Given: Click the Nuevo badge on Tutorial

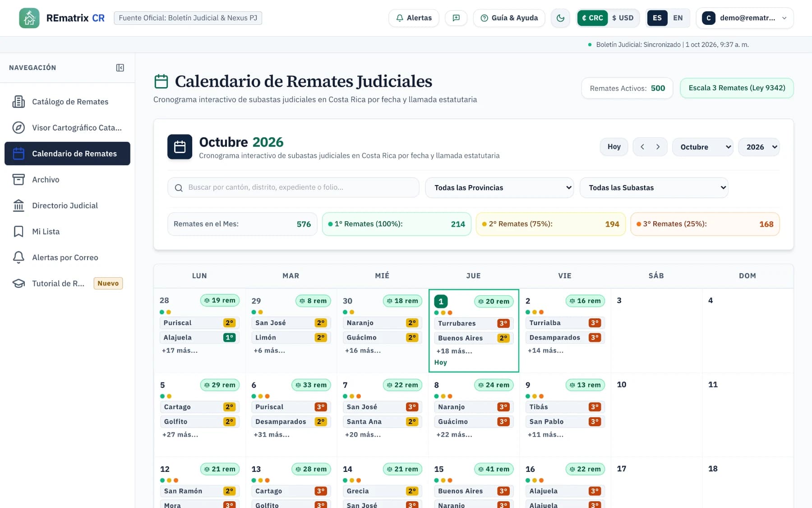Looking at the screenshot, I should point(108,284).
